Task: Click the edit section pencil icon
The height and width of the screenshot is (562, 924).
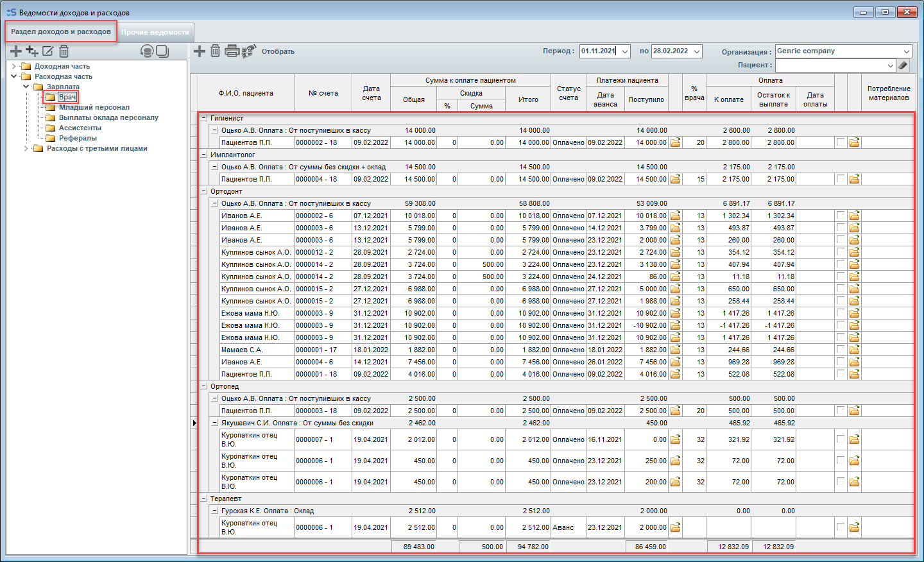Action: tap(48, 51)
